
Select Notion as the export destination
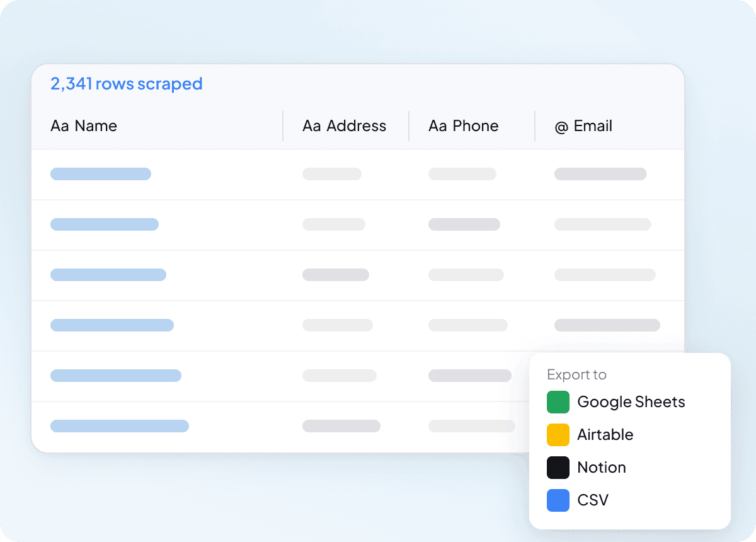click(601, 468)
